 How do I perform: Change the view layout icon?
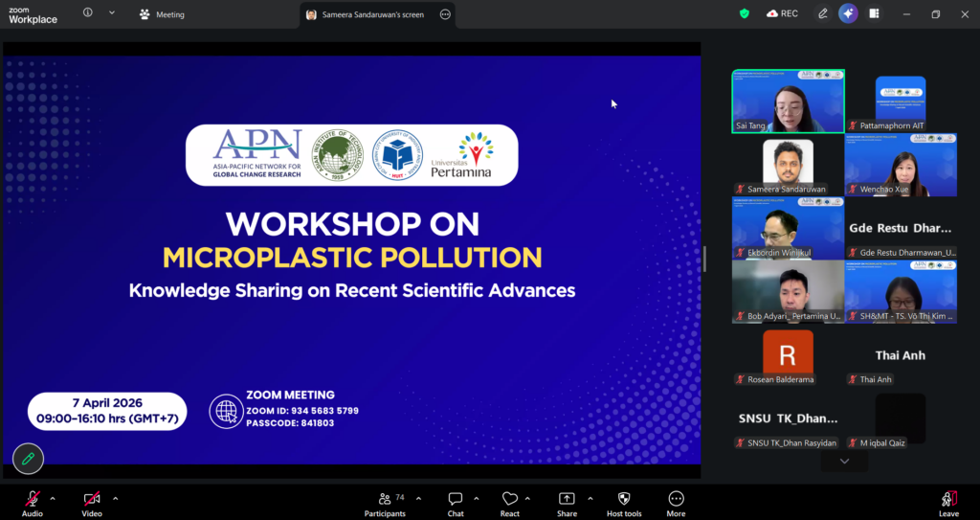[x=874, y=14]
